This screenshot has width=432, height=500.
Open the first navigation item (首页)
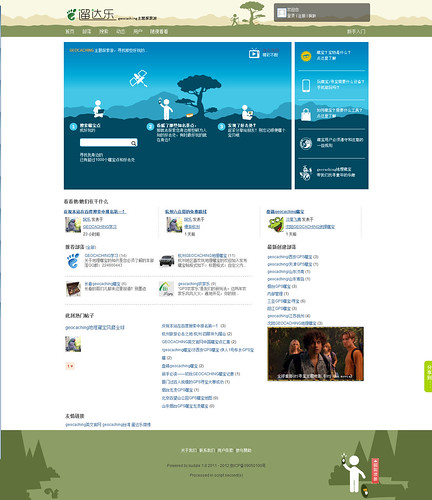tap(70, 31)
